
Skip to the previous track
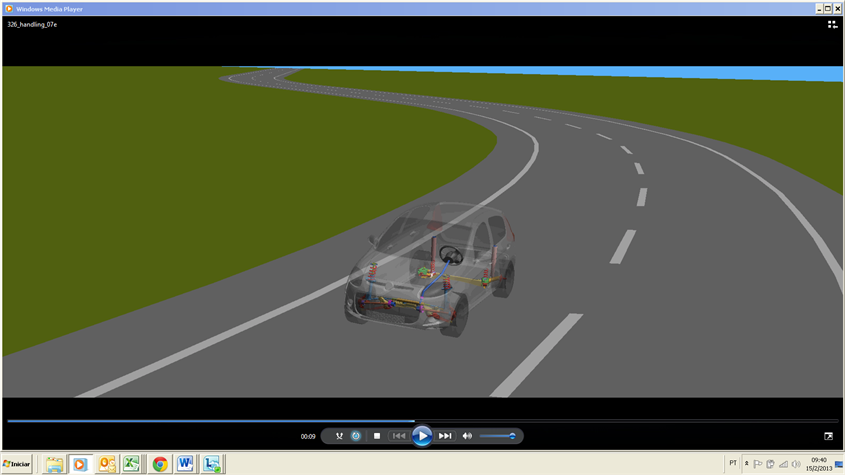point(399,436)
